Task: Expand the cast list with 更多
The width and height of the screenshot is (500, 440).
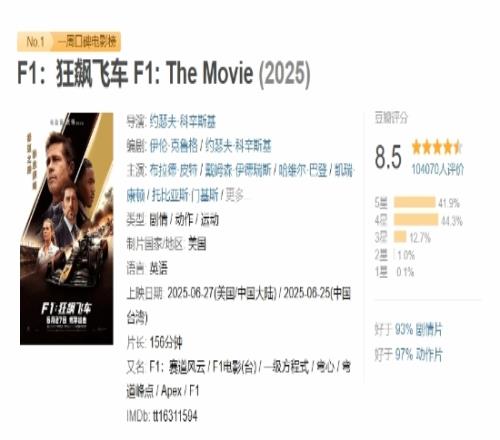Action: click(x=235, y=195)
